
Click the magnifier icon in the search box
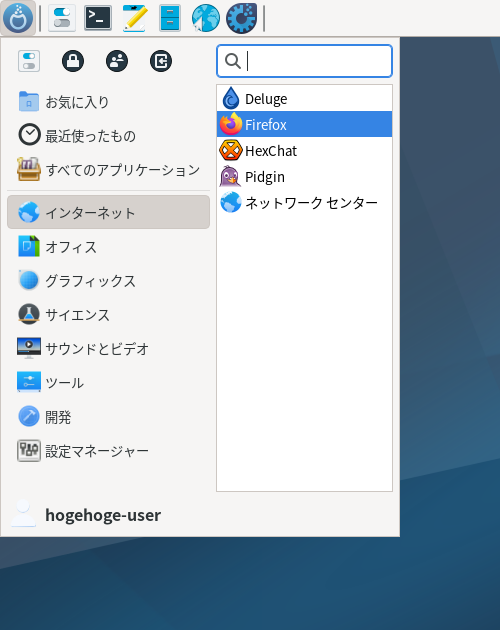(233, 61)
